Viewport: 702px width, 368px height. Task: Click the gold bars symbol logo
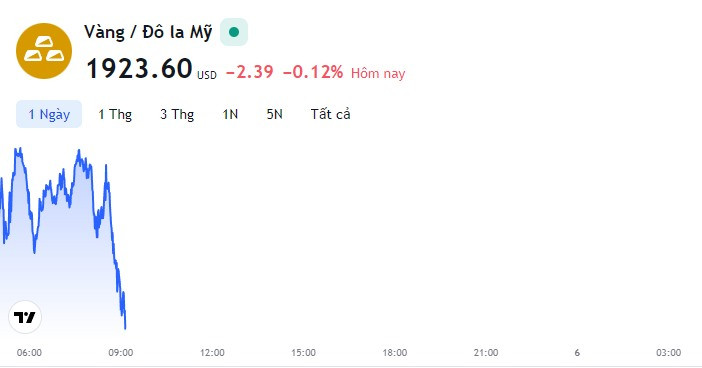[44, 51]
